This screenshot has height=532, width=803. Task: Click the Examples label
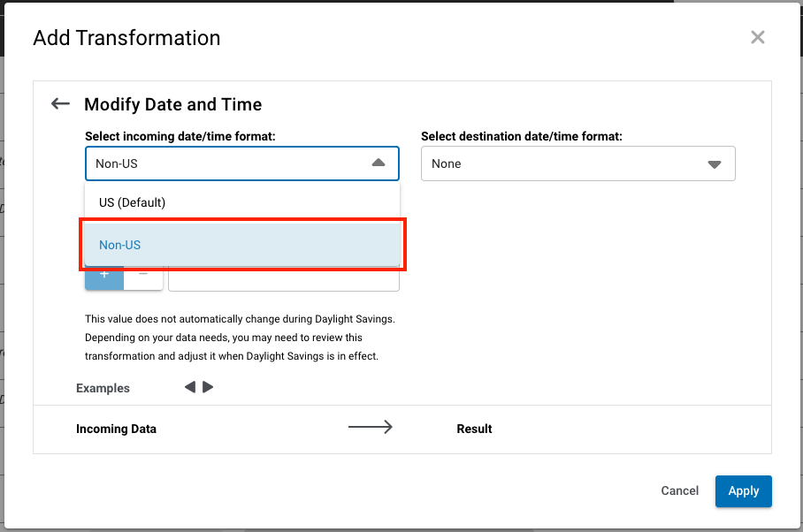103,388
